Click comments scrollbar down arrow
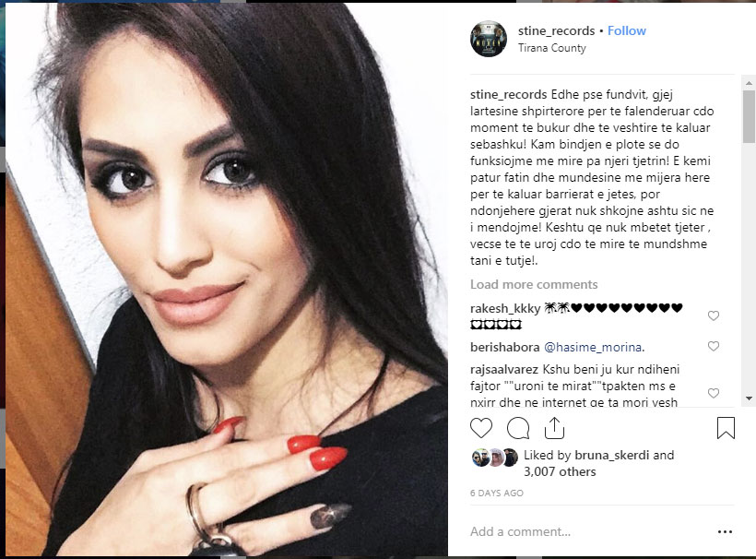This screenshot has width=756, height=559. [x=749, y=398]
